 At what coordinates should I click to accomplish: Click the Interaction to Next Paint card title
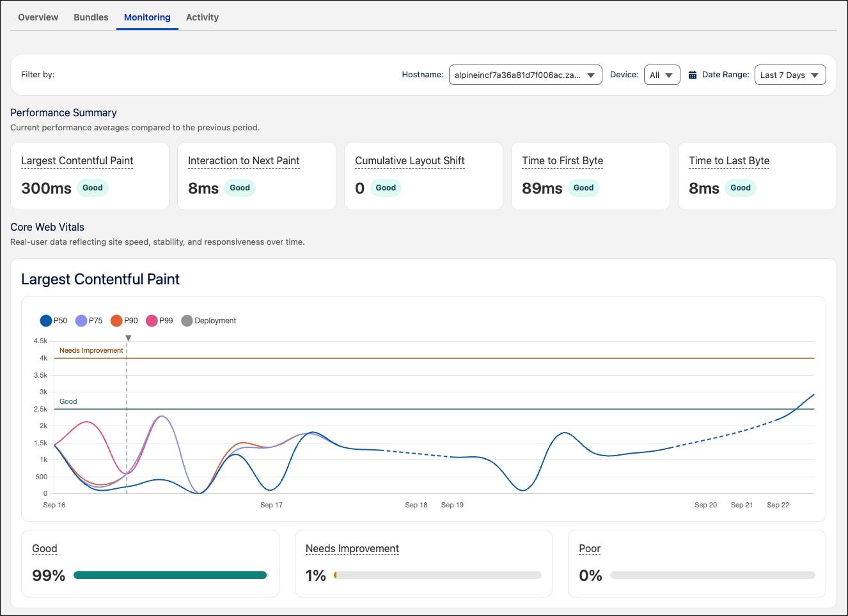point(244,161)
